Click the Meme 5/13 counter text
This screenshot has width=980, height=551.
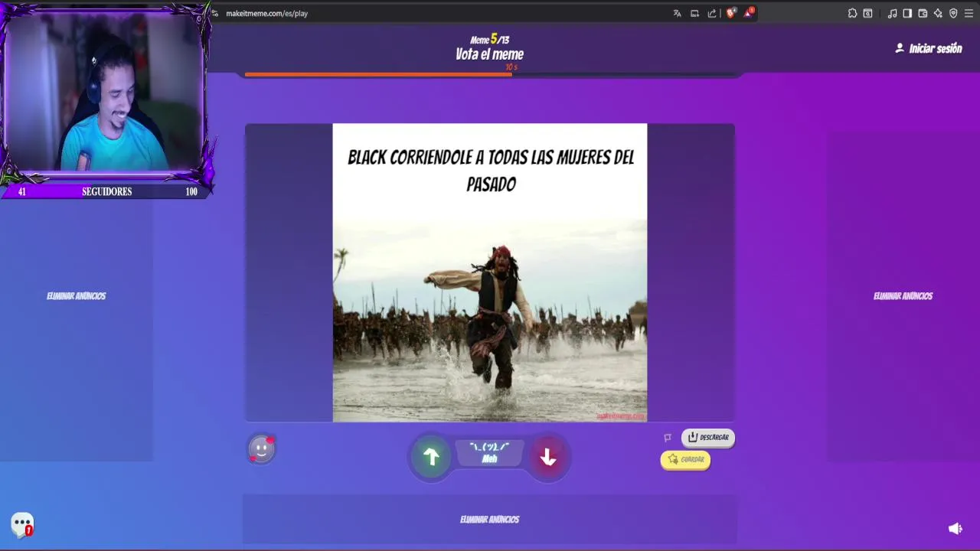point(489,39)
